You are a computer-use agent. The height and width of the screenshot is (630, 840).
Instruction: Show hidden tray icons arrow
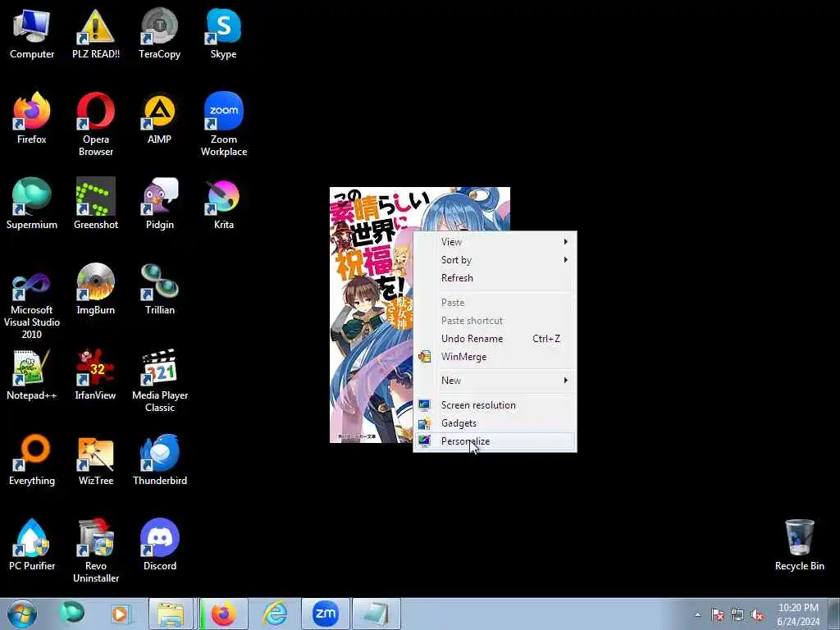click(x=697, y=614)
